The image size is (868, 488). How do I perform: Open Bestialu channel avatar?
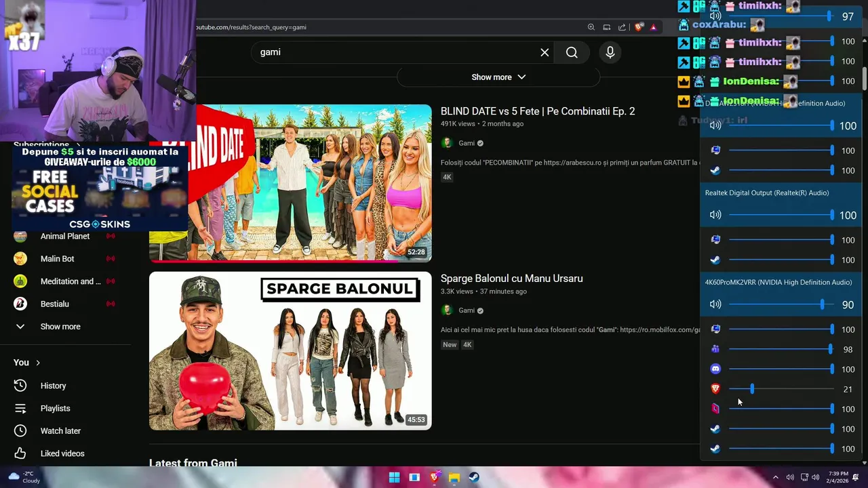(x=20, y=304)
